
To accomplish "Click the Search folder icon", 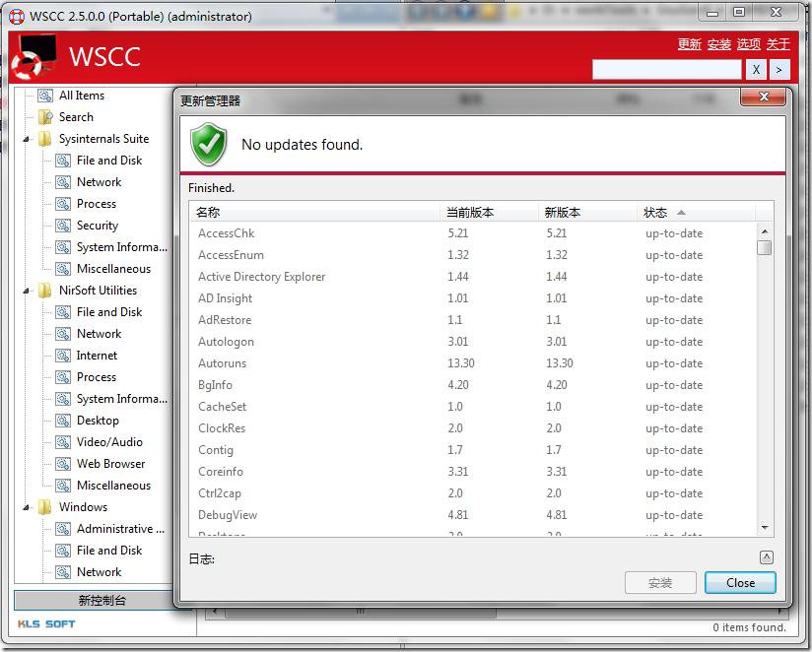I will [44, 117].
